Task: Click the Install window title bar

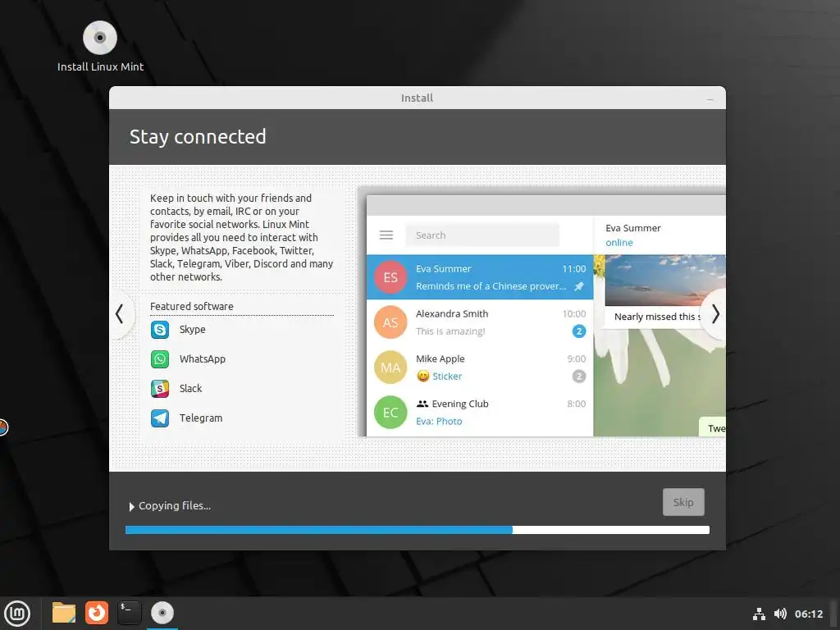Action: click(x=418, y=98)
